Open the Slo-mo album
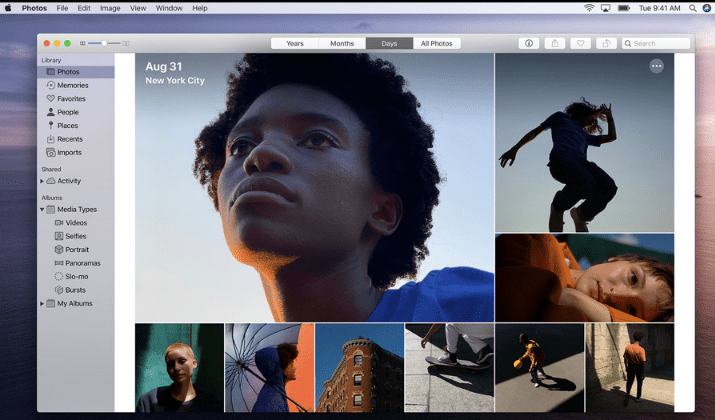 click(x=76, y=276)
